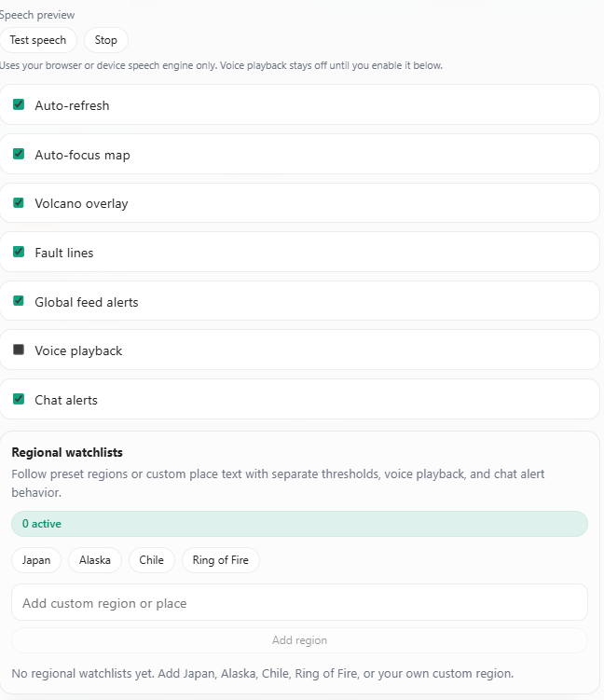This screenshot has height=700, width=604.
Task: Uncheck the Auto-focus map option
Action: pos(19,154)
